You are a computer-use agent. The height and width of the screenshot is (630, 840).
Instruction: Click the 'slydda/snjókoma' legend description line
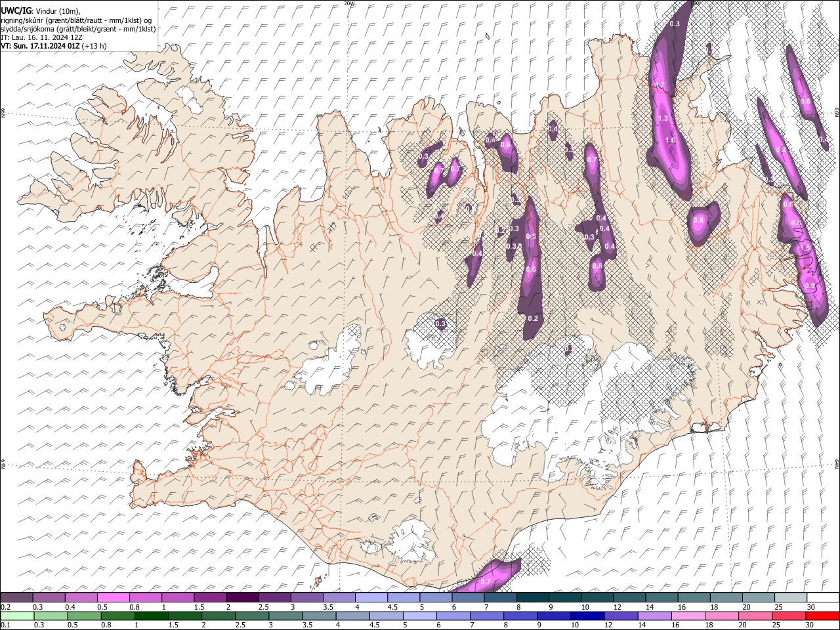click(78, 29)
